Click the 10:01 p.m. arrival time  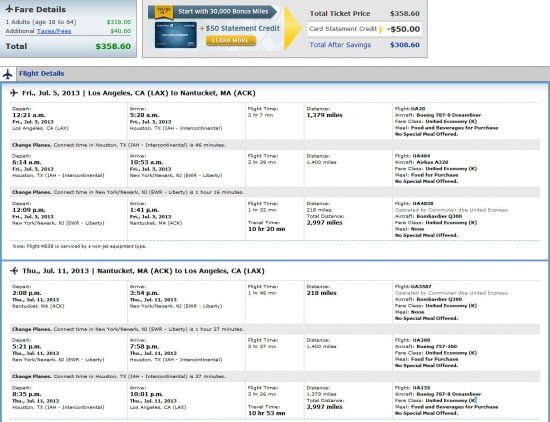click(x=146, y=394)
